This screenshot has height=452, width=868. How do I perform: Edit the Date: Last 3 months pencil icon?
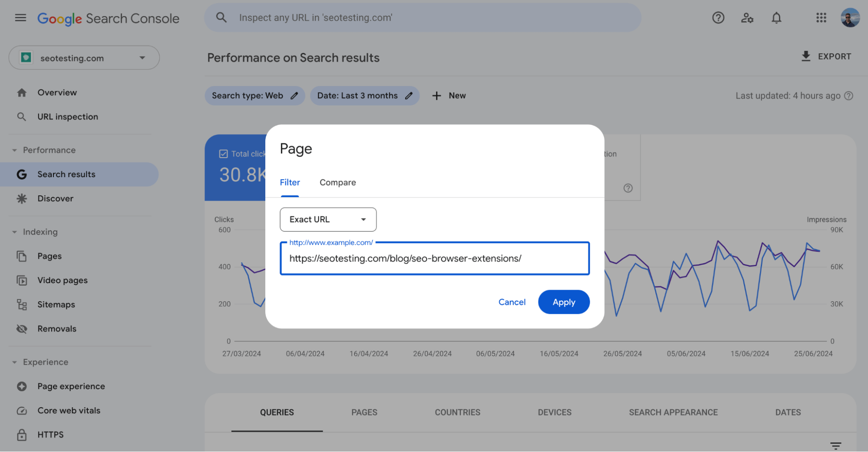pyautogui.click(x=409, y=96)
